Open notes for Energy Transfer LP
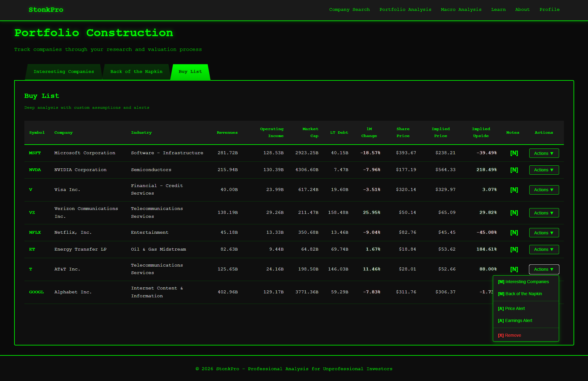The height and width of the screenshot is (381, 588). [x=514, y=249]
